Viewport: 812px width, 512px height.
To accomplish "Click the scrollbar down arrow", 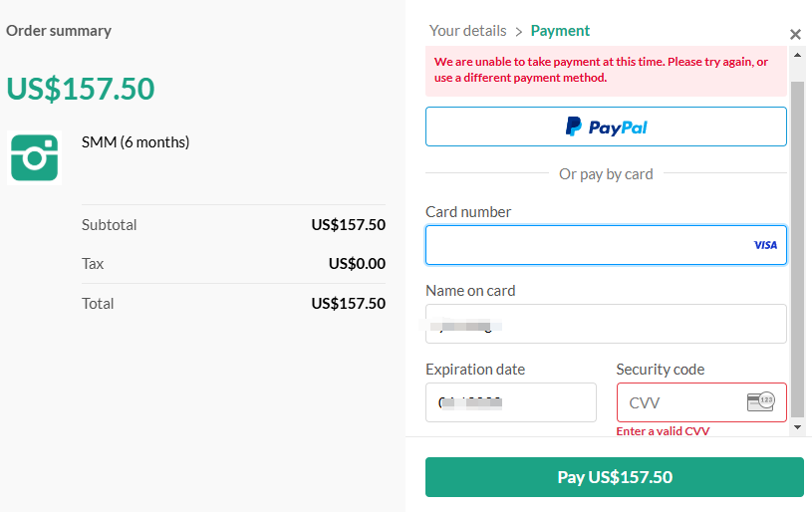I will point(796,427).
